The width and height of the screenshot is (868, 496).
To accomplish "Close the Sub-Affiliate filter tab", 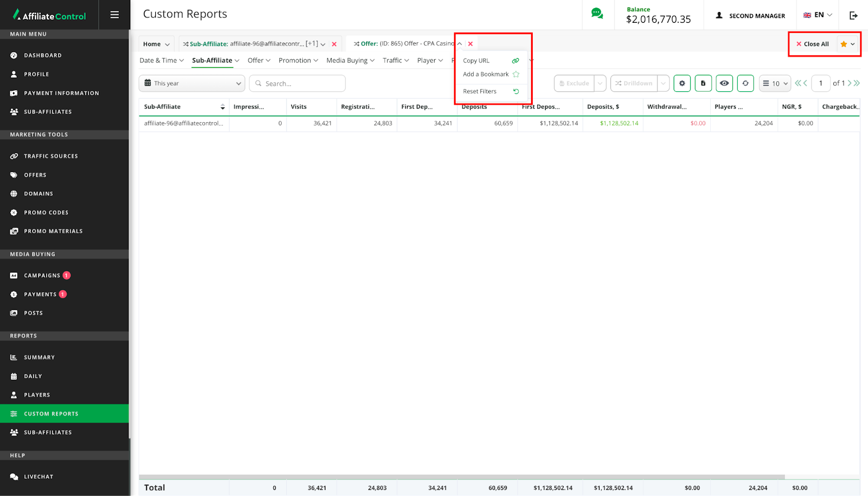I will click(334, 44).
